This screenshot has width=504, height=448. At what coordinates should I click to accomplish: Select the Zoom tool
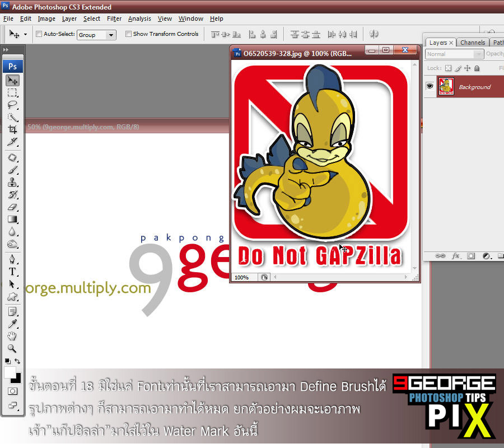(x=12, y=348)
